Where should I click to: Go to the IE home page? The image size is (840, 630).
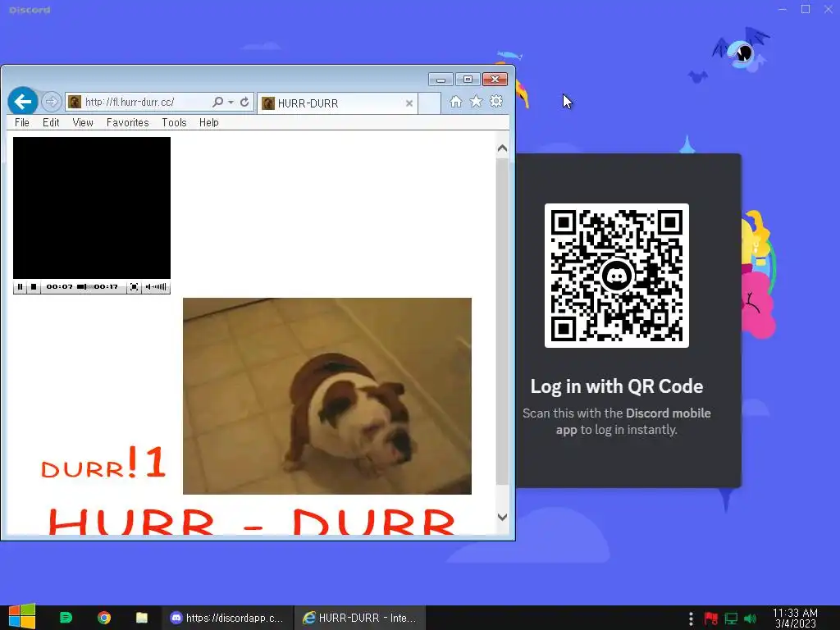click(x=456, y=102)
